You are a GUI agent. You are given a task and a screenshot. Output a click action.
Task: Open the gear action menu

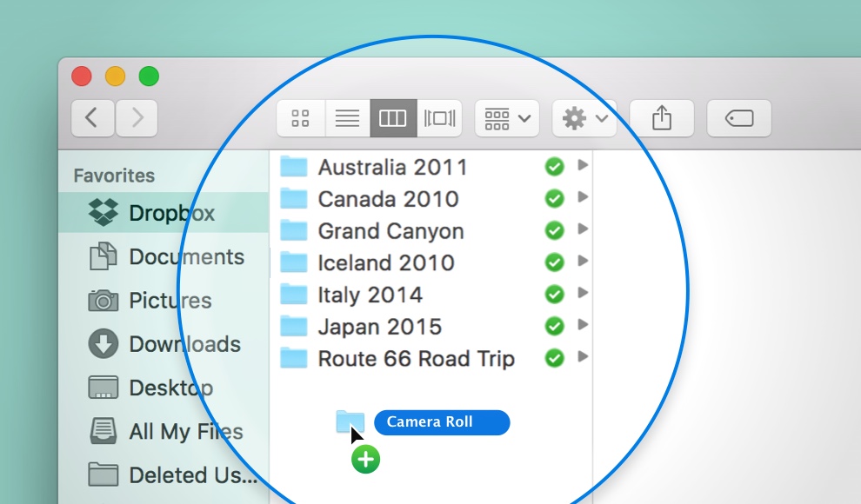[584, 119]
